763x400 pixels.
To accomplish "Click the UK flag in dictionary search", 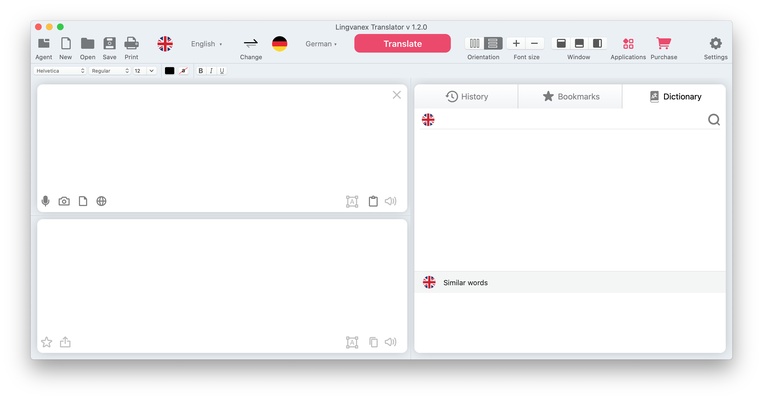I will pyautogui.click(x=428, y=120).
